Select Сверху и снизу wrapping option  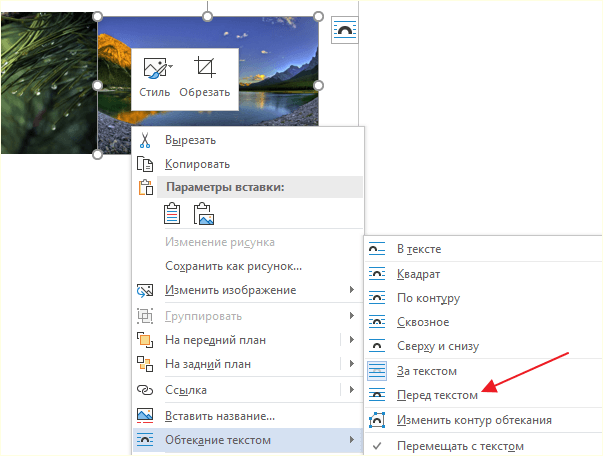(x=483, y=346)
